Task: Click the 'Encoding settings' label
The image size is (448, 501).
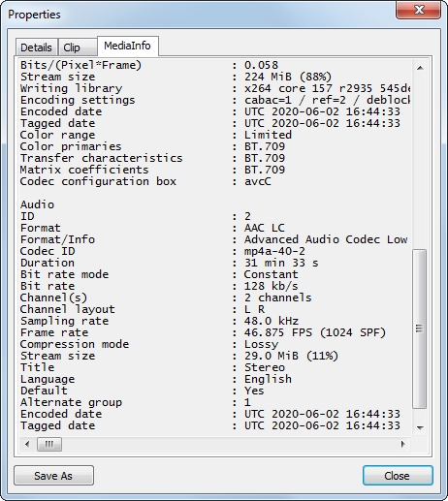Action: click(x=78, y=100)
